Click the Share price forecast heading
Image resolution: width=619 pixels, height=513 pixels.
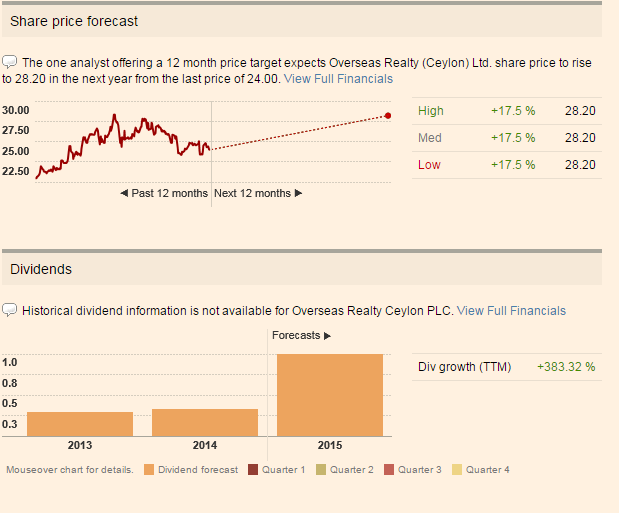coord(74,21)
